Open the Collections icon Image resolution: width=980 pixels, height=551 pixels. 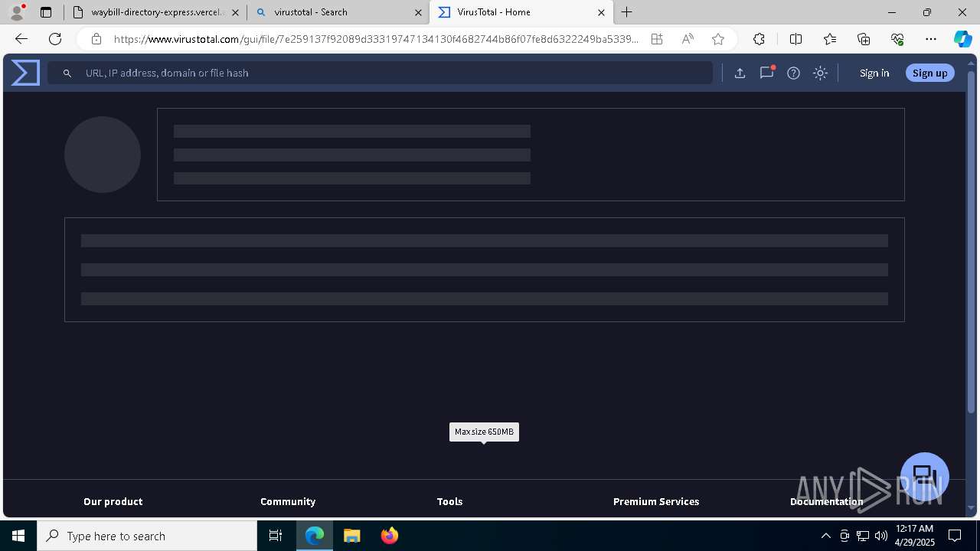864,39
